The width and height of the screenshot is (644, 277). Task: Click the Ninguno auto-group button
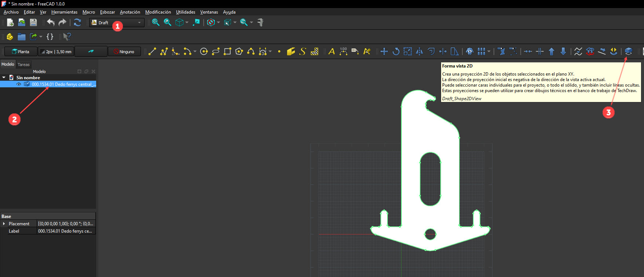coord(124,52)
